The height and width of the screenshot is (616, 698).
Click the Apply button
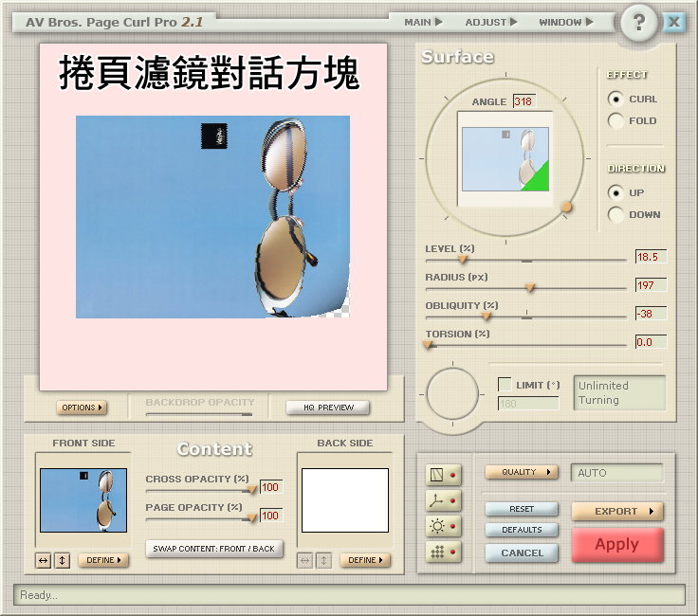point(617,544)
